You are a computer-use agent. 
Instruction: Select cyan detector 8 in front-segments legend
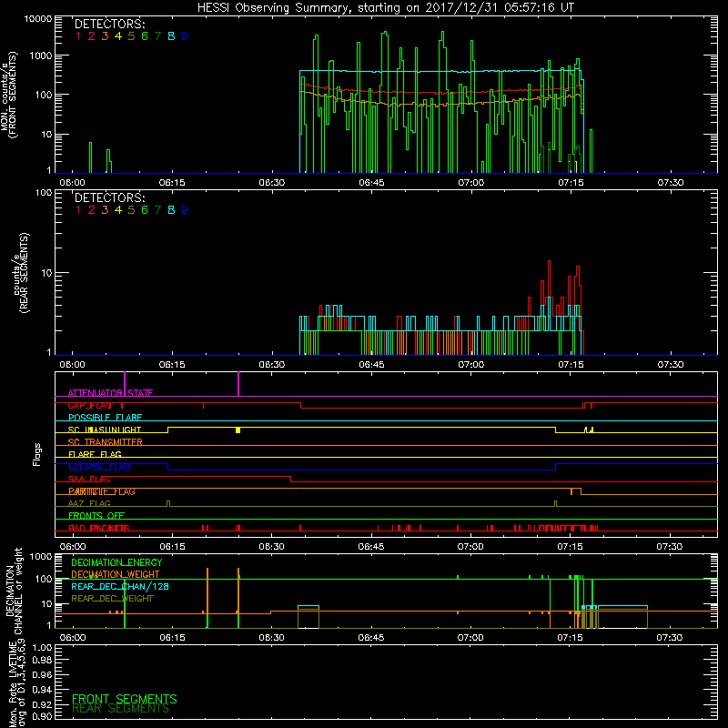point(171,36)
